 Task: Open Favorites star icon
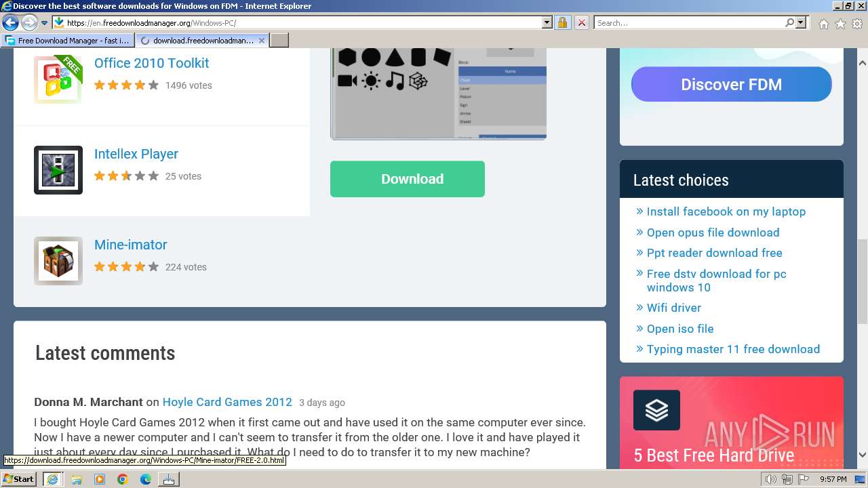840,24
